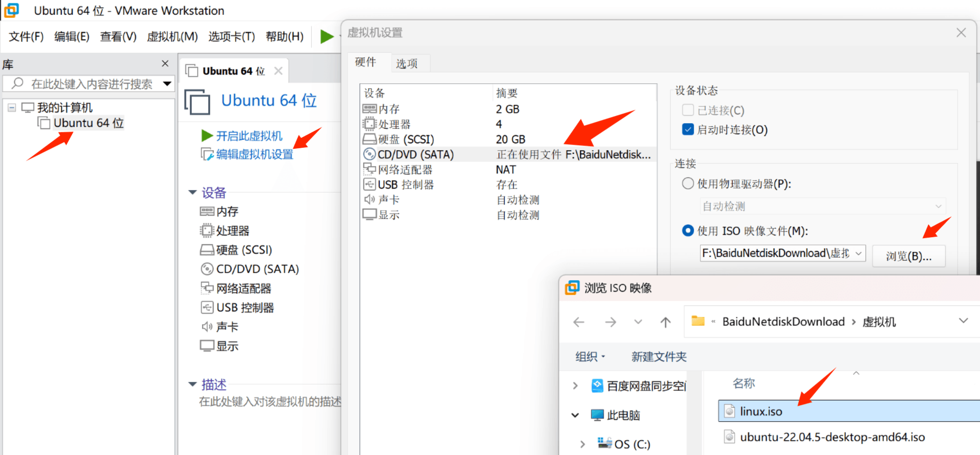980x455 pixels.
Task: Toggle the 已连接(C) checkbox
Action: point(688,110)
